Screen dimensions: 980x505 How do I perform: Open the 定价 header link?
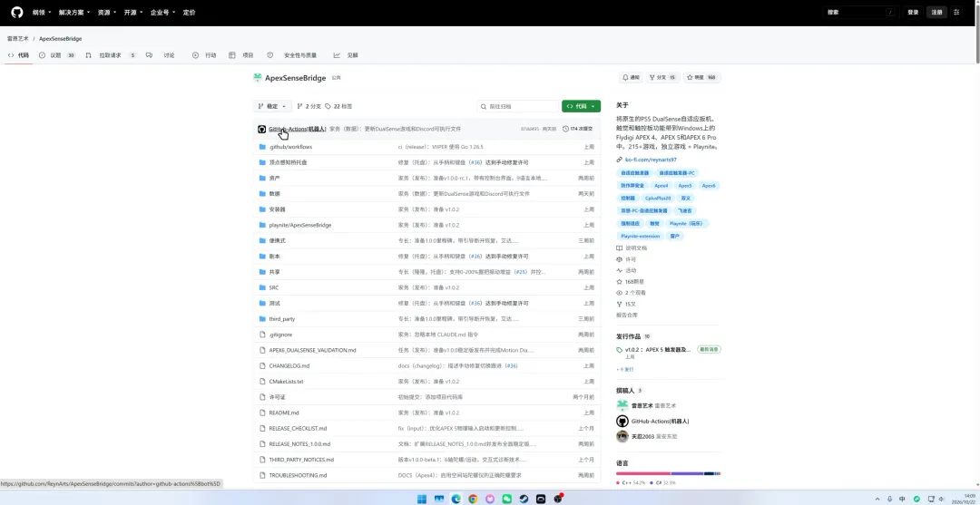pyautogui.click(x=189, y=13)
